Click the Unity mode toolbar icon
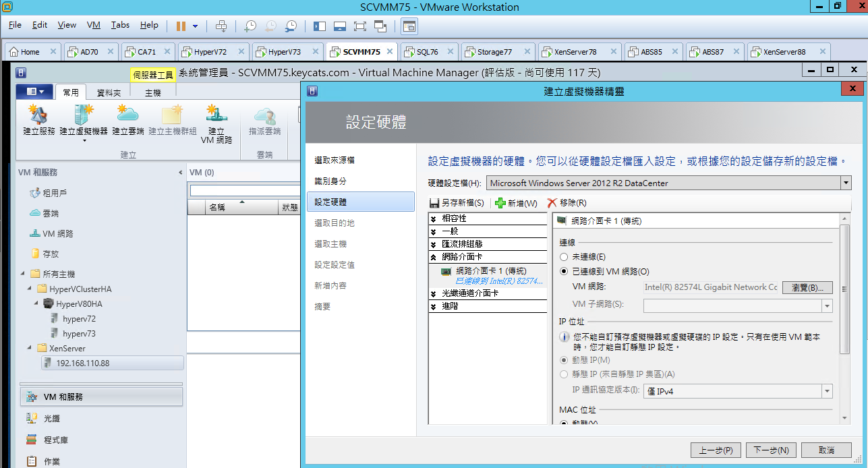Screen dimensions: 868x468 point(380,26)
